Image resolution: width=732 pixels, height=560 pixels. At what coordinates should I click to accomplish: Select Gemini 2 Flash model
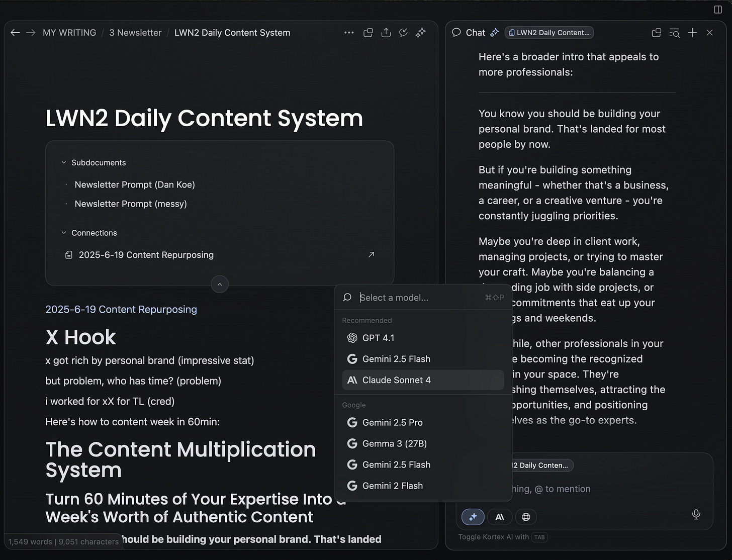tap(423, 486)
